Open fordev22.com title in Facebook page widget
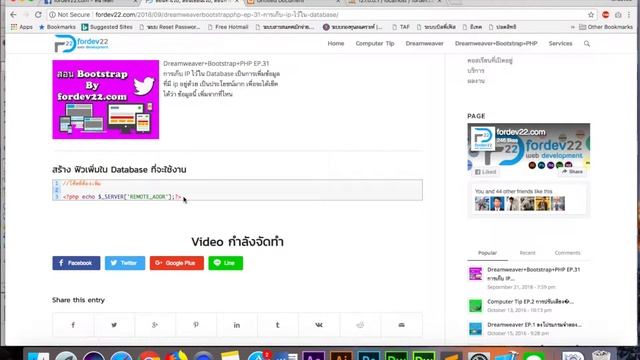The height and width of the screenshot is (360, 640). (521, 132)
